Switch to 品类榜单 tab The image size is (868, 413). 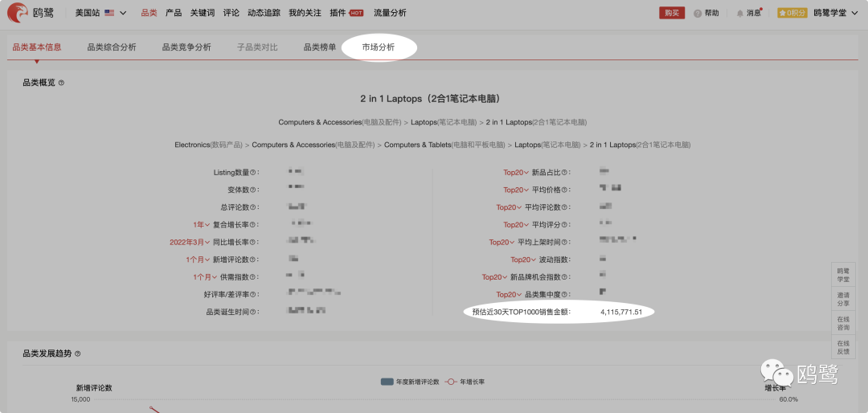coord(320,47)
